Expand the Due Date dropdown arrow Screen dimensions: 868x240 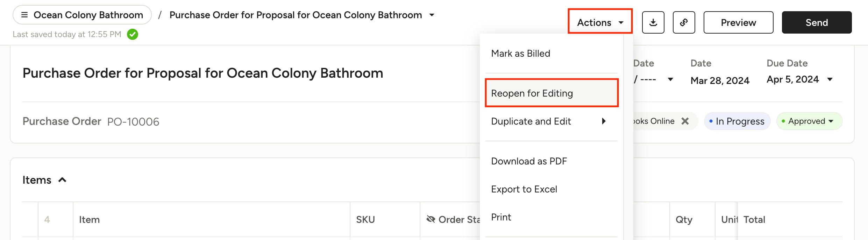pos(830,79)
